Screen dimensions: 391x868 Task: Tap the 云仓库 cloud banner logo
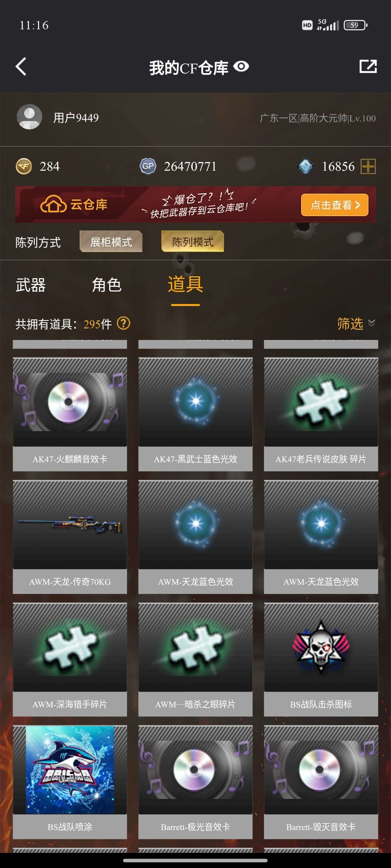click(x=74, y=205)
